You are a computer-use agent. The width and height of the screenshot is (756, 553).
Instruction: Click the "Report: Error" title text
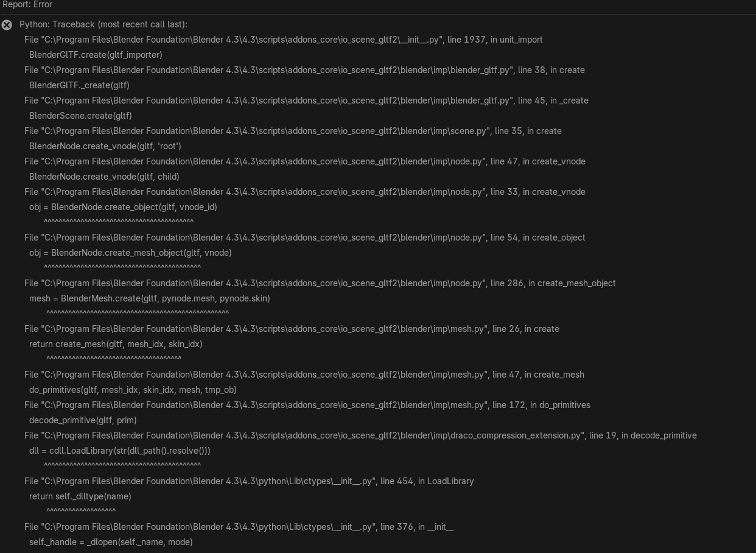pyautogui.click(x=27, y=5)
